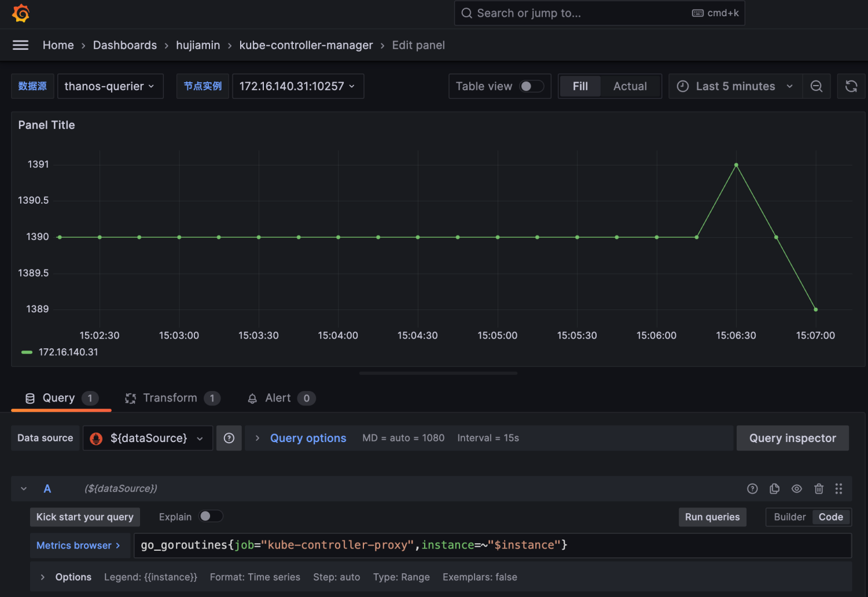
Task: Click the Run queries button
Action: coord(712,517)
